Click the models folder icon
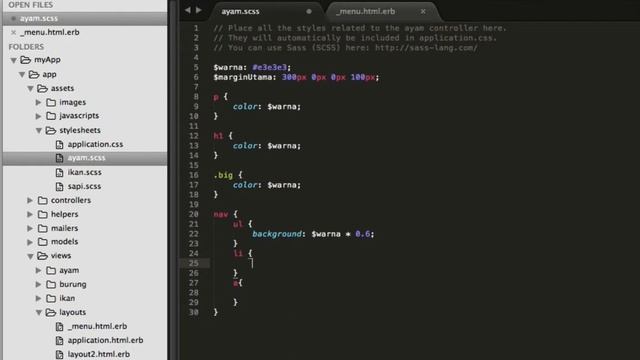Screen dimensions: 640x360 coord(42,242)
